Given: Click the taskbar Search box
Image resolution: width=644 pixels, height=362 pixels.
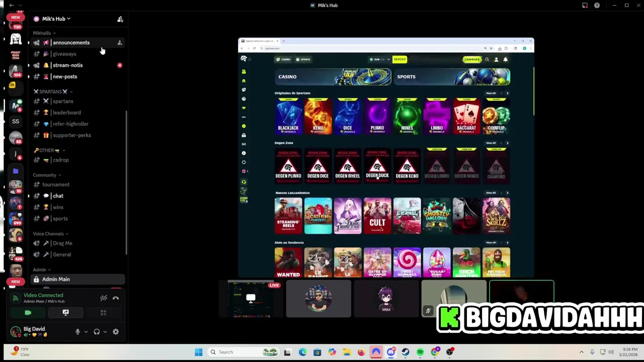Looking at the screenshot, I should (244, 352).
